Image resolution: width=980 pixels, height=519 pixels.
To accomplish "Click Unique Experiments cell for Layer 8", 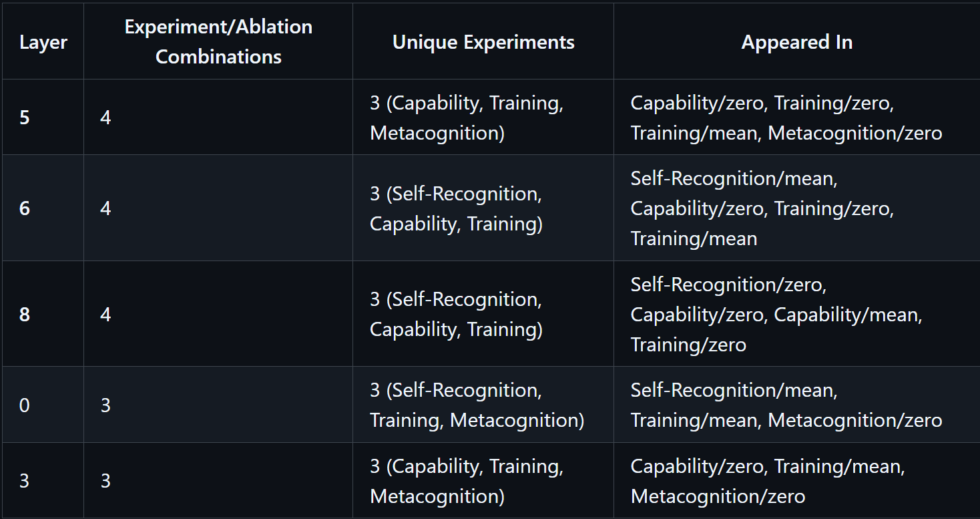I will pyautogui.click(x=483, y=314).
